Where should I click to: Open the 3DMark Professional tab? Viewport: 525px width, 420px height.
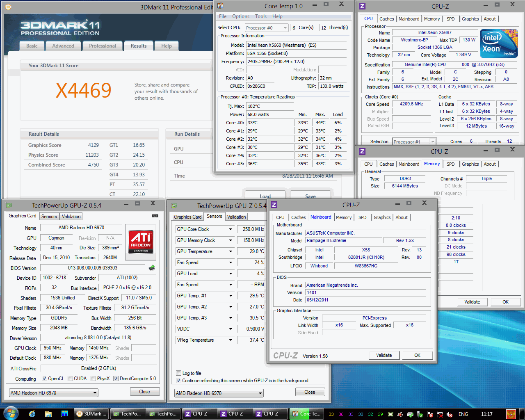tap(103, 46)
